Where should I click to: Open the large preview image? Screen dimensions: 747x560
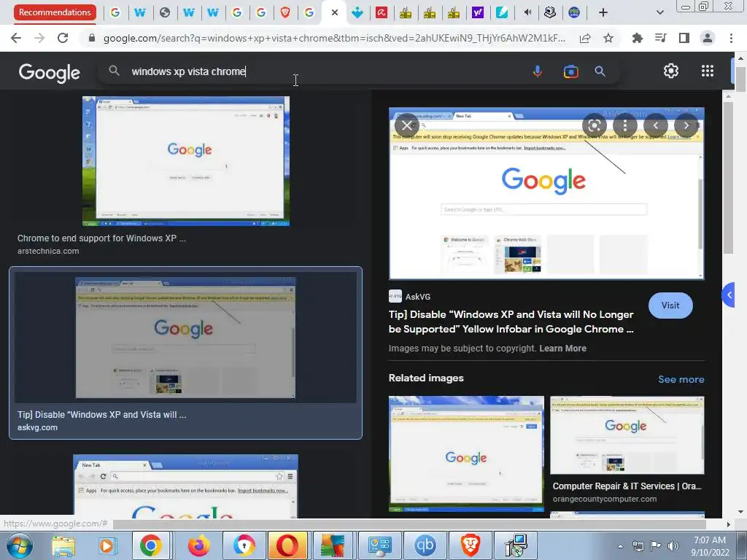546,193
